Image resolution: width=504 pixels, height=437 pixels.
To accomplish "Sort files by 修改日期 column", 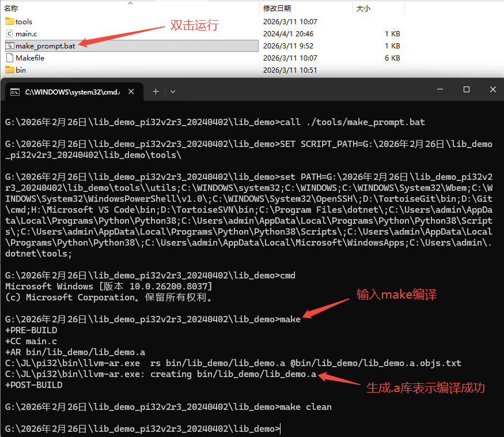I will [277, 9].
